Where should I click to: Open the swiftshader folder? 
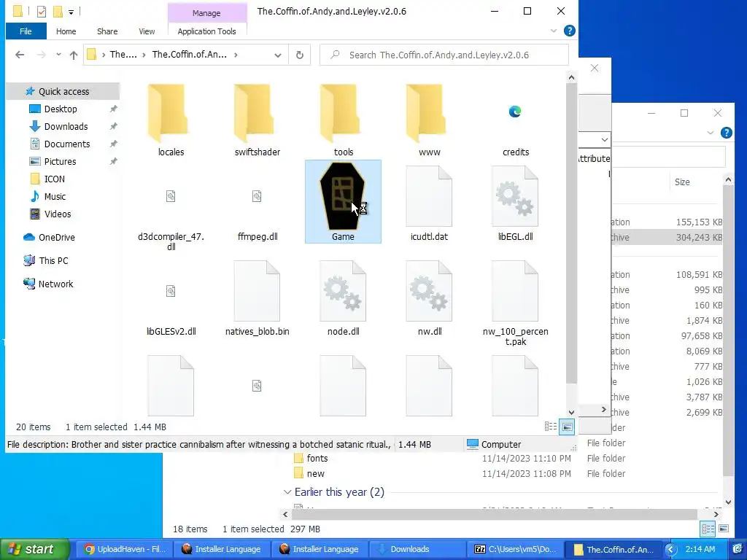tap(258, 120)
